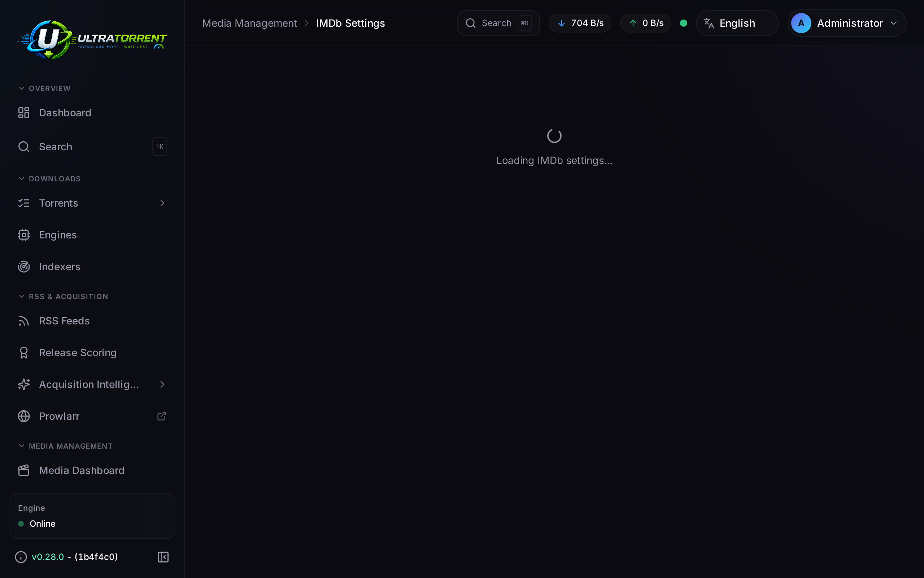Click the Administrator avatar
Image resolution: width=924 pixels, height=578 pixels.
tap(801, 23)
